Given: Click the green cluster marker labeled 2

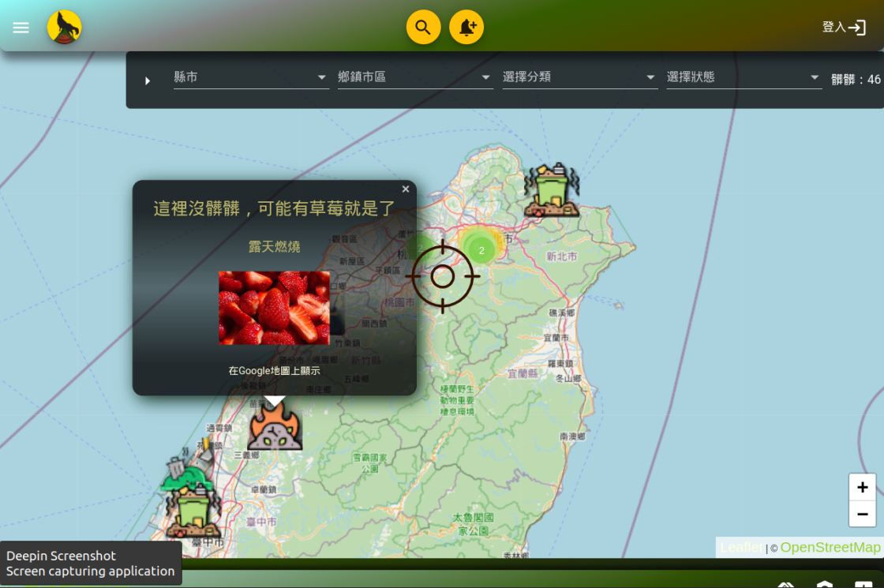Looking at the screenshot, I should (481, 249).
